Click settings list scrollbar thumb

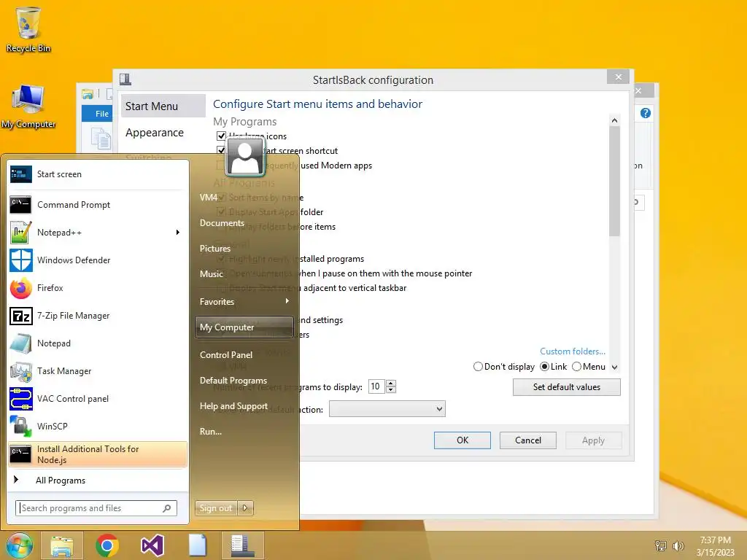(x=614, y=181)
